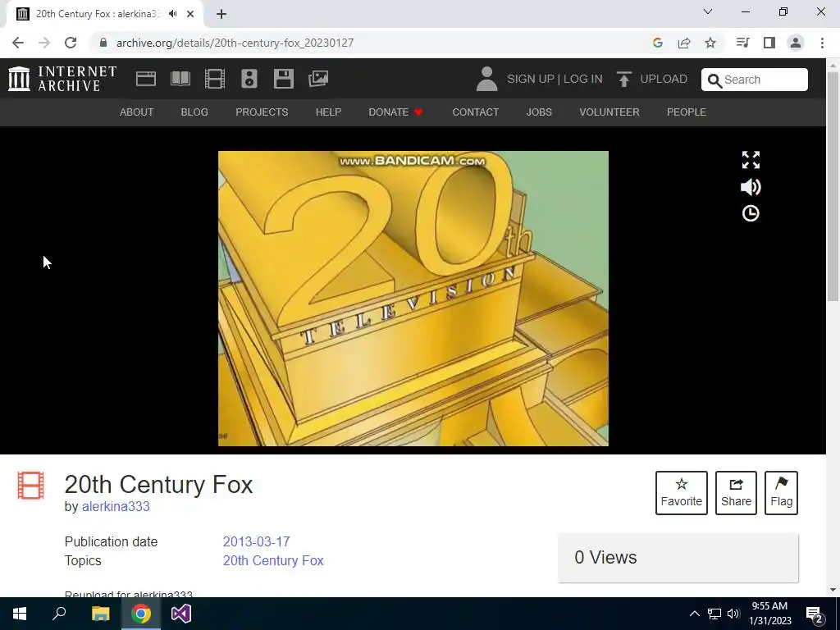
Task: Click the system tray volume icon
Action: click(x=733, y=614)
